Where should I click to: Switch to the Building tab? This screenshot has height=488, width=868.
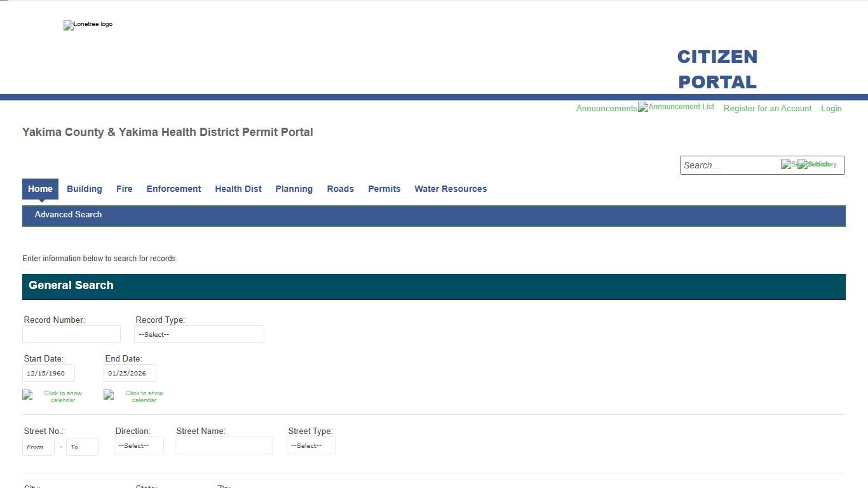(84, 189)
